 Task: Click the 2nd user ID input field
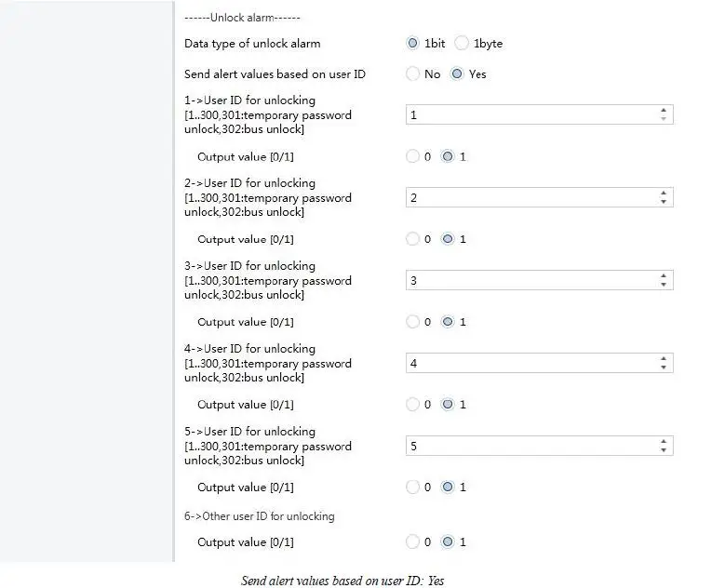click(x=530, y=197)
